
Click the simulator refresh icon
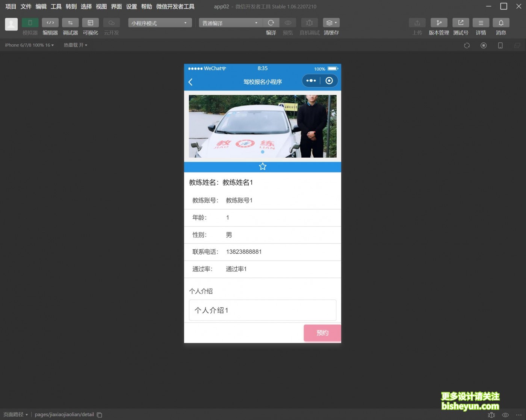(467, 45)
